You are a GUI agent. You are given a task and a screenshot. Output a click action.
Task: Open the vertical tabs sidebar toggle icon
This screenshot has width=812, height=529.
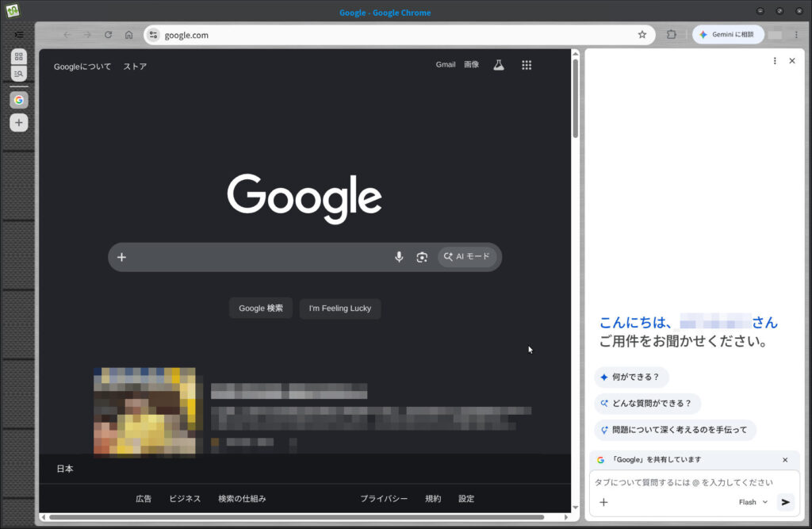coord(19,35)
